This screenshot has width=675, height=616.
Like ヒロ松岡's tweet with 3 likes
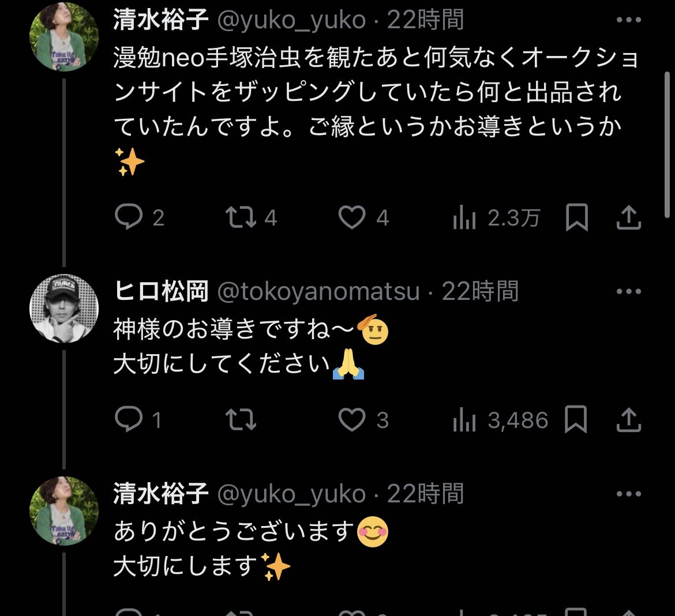click(x=351, y=419)
